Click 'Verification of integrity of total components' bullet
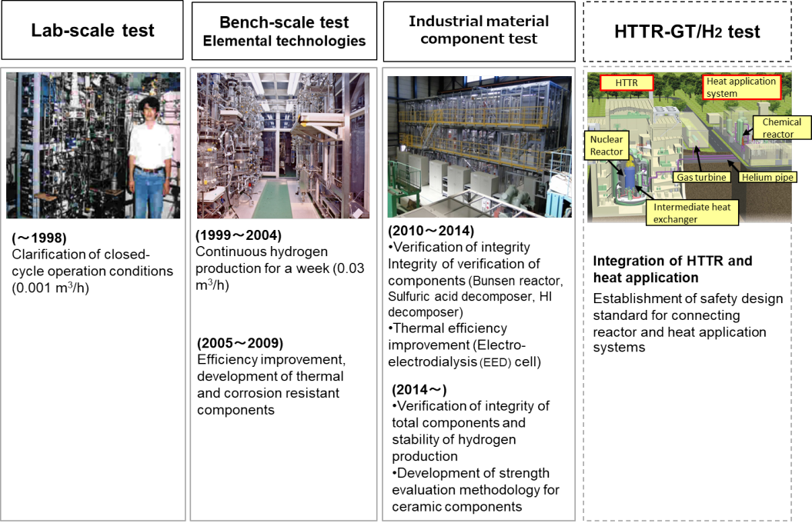This screenshot has width=812, height=523. 471,415
